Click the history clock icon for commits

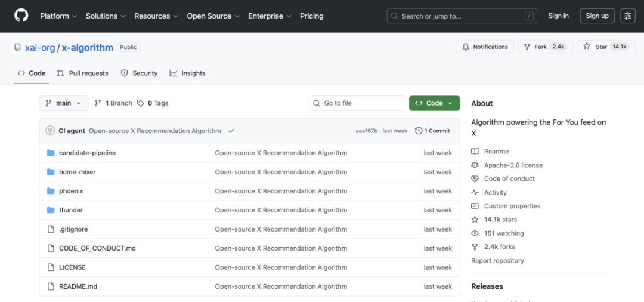click(x=419, y=131)
